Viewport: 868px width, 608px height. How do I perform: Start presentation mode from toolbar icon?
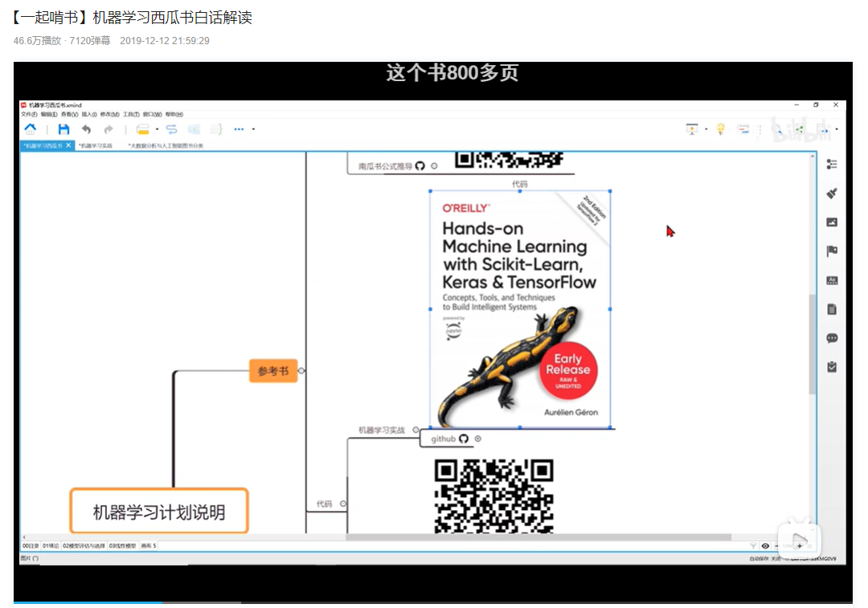tap(692, 129)
